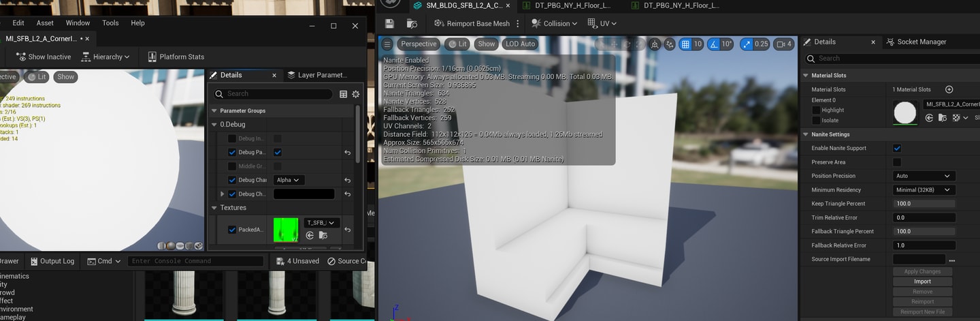
Task: Enable the Preserve Area checkbox
Action: (897, 162)
